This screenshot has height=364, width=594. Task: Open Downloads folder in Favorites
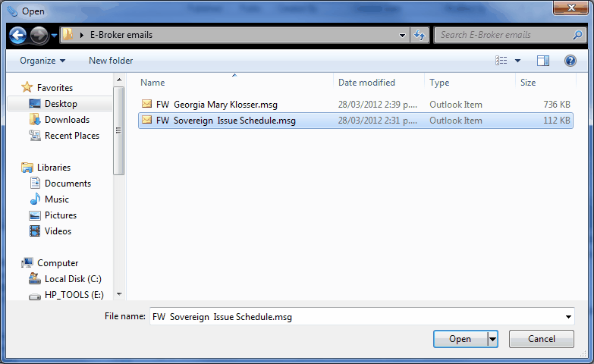tap(67, 120)
